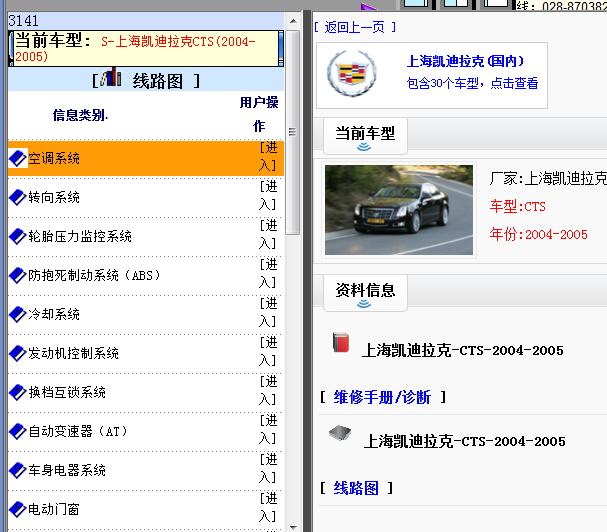Click the 信息类别 column header
607x532 pixels.
point(81,115)
